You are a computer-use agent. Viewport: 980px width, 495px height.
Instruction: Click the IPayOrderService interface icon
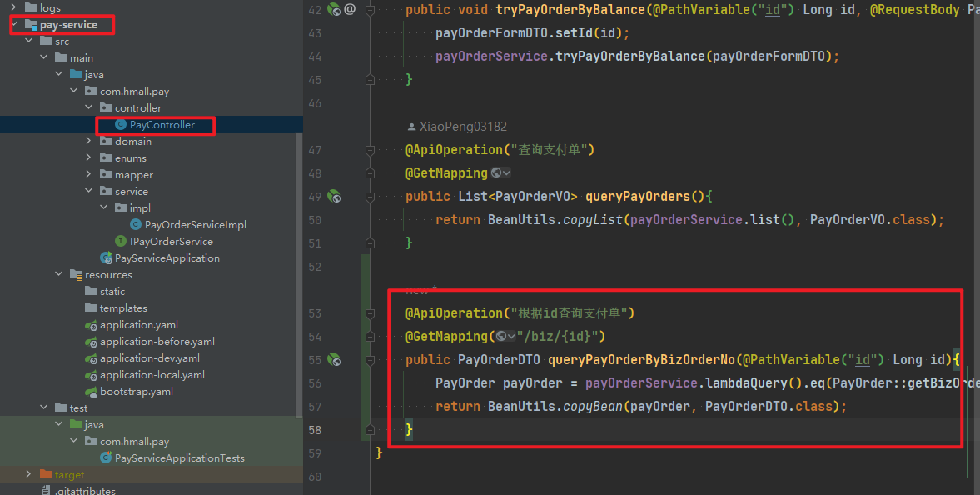[121, 242]
